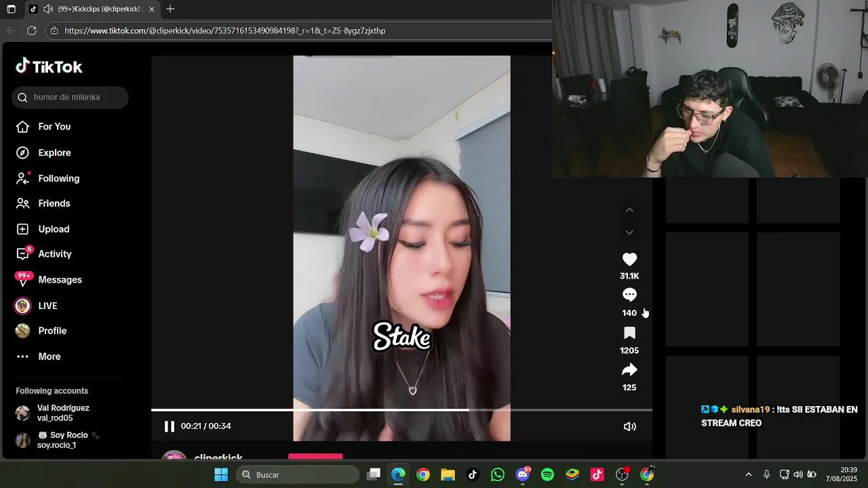Open the LIVE section
868x488 pixels.
36,306
